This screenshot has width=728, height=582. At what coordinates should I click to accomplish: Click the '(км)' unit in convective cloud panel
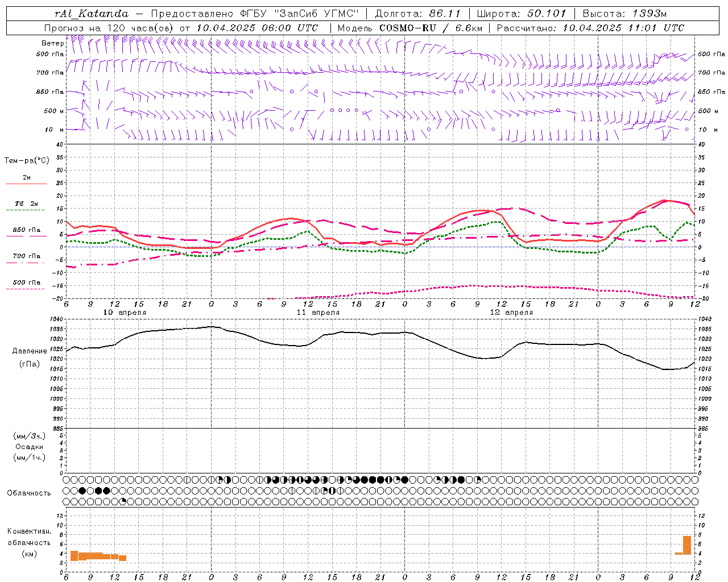coord(30,554)
